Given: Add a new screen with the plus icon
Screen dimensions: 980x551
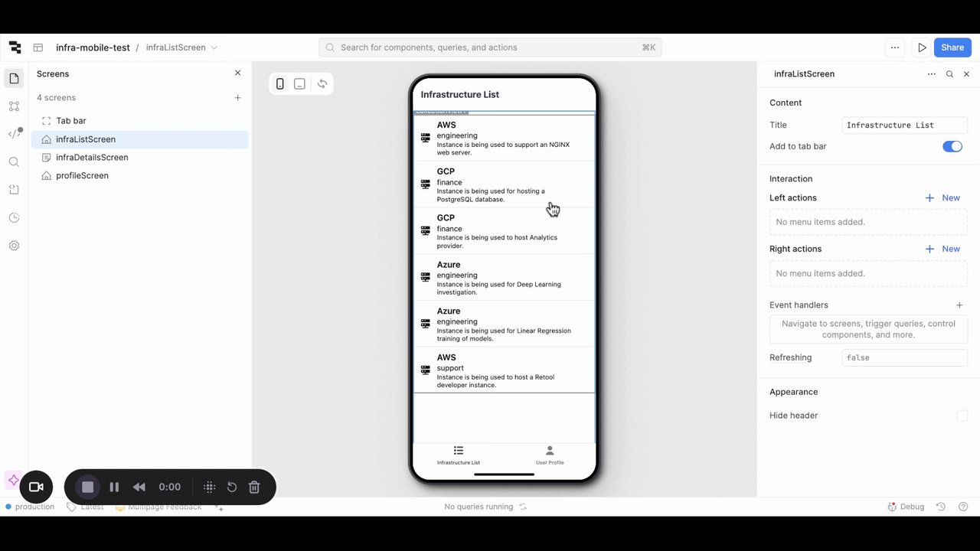Looking at the screenshot, I should (x=237, y=98).
